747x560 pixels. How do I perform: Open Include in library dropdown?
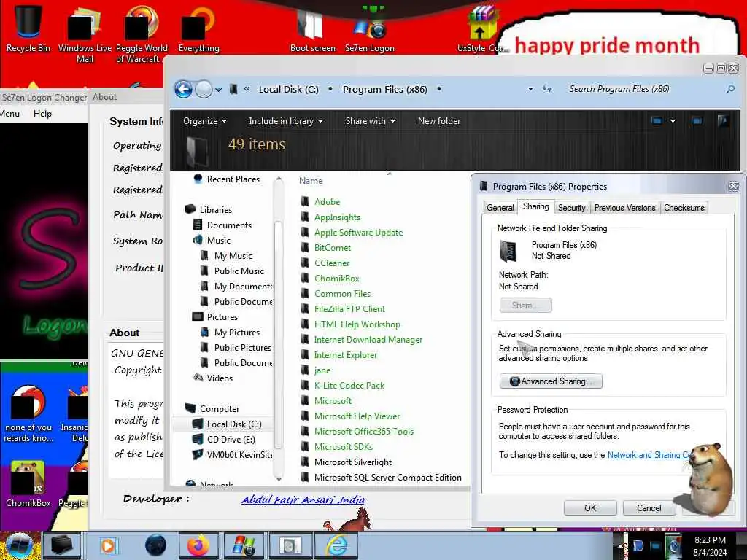[286, 121]
